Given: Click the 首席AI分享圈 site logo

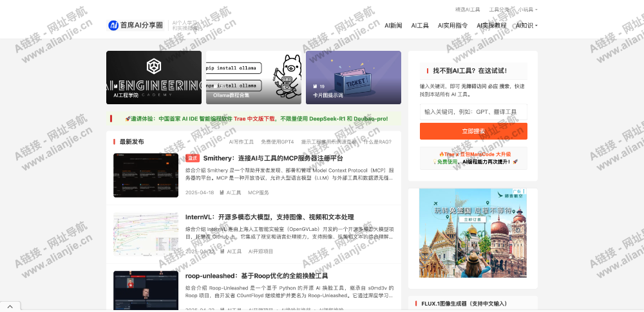Looking at the screenshot, I should point(135,26).
